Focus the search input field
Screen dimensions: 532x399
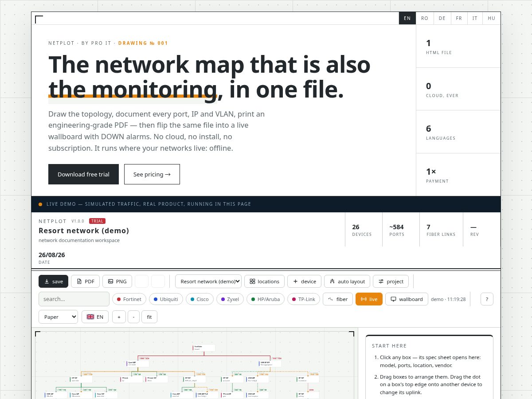[74, 299]
